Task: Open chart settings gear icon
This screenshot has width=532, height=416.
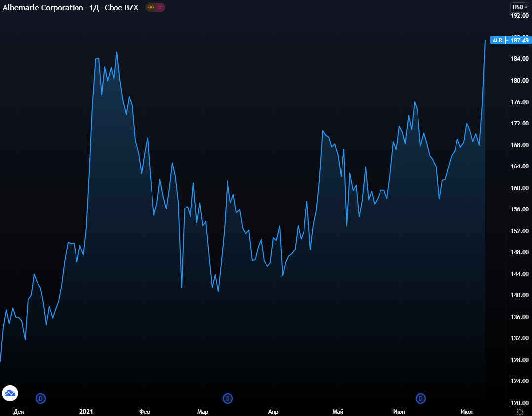Action: pyautogui.click(x=520, y=412)
